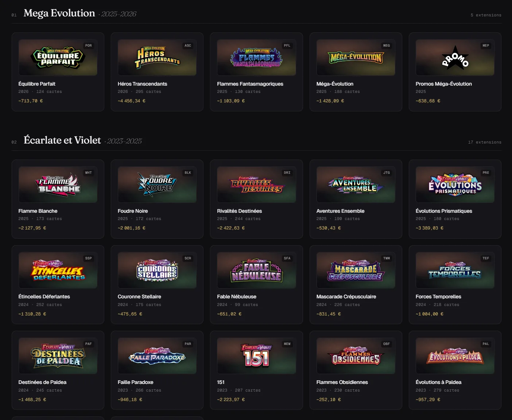Select the Flamme Blanche title
The image size is (512, 420).
38,211
